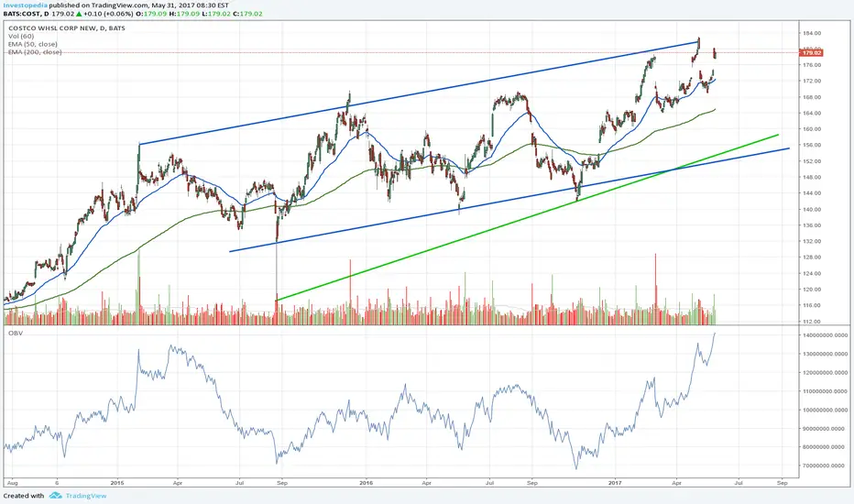Click the 2015 label on time axis
The width and height of the screenshot is (854, 504).
point(117,483)
